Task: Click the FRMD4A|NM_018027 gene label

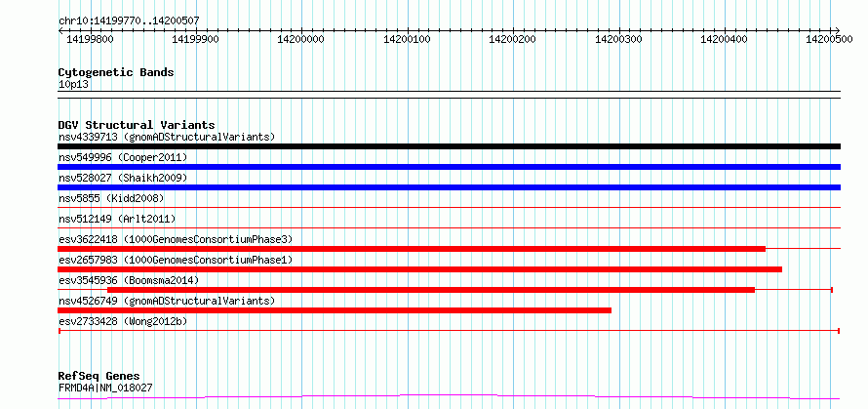Action: point(105,388)
